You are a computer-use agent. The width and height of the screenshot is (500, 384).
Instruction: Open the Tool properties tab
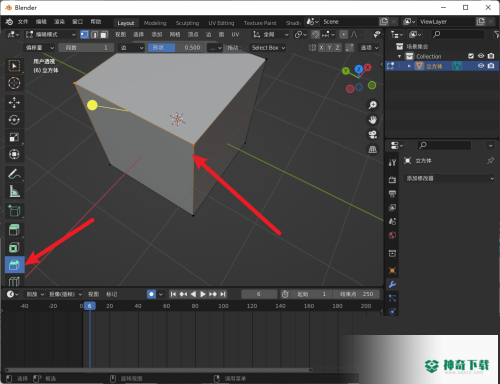coord(392,162)
